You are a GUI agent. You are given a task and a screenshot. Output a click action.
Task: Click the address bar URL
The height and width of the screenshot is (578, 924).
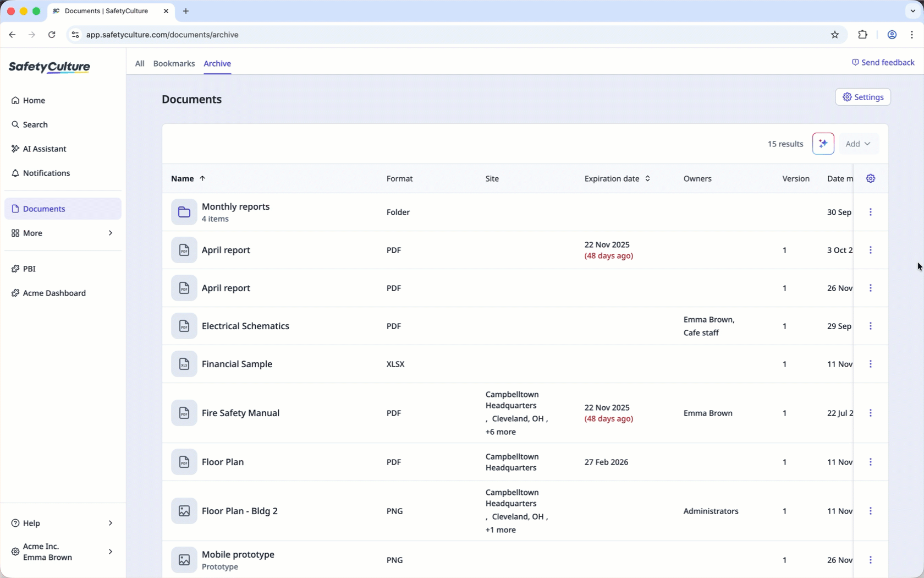[x=162, y=35]
